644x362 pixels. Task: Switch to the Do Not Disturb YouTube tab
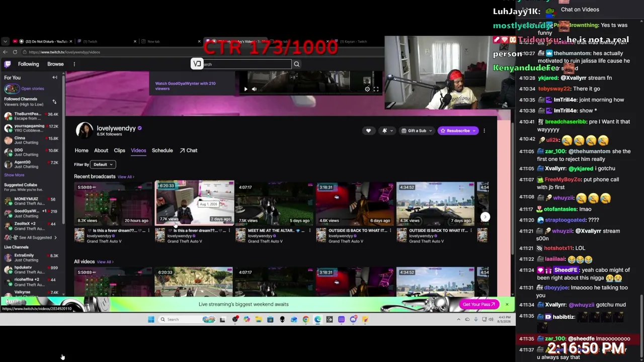coord(43,41)
